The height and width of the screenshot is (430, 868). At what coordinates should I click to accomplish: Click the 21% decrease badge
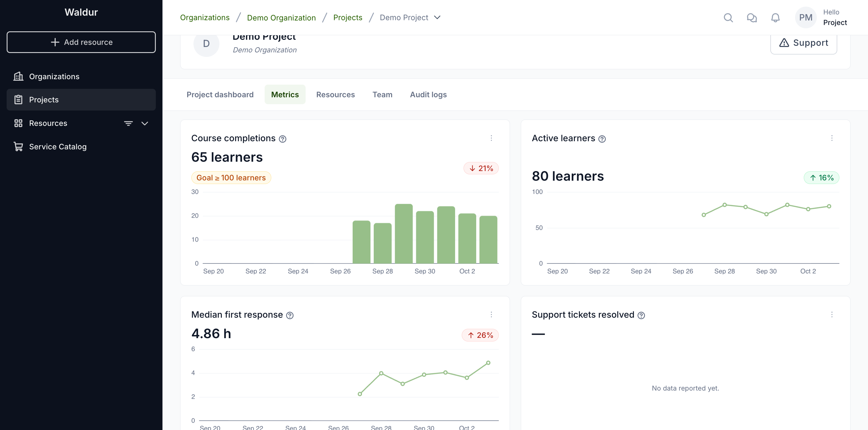[x=481, y=168]
